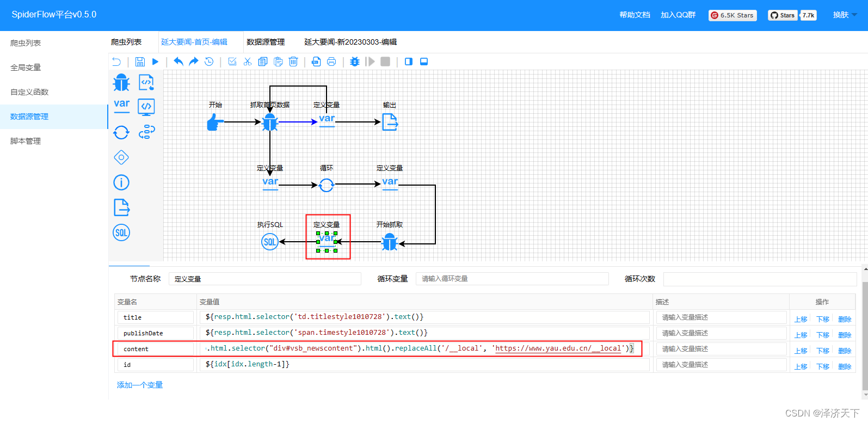Pick the output file node in palette
The image size is (868, 423).
121,207
